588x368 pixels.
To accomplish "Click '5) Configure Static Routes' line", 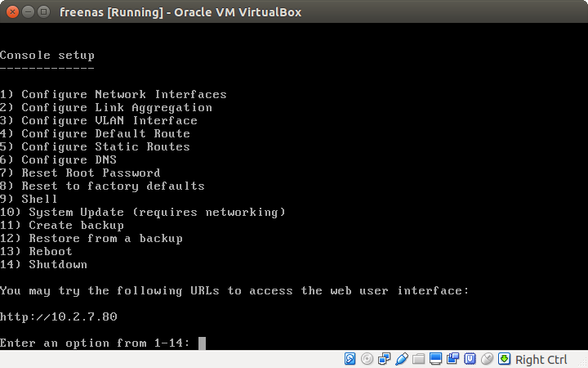I will coord(95,147).
